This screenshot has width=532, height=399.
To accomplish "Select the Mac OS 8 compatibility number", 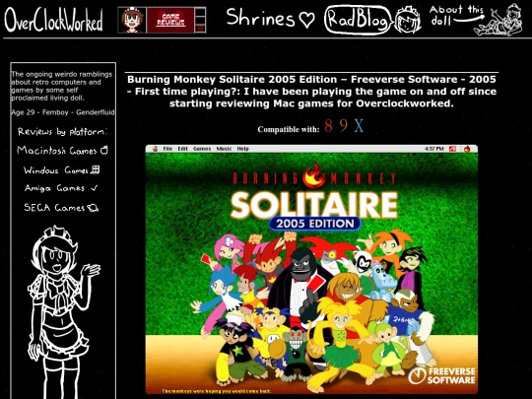I will [328, 125].
